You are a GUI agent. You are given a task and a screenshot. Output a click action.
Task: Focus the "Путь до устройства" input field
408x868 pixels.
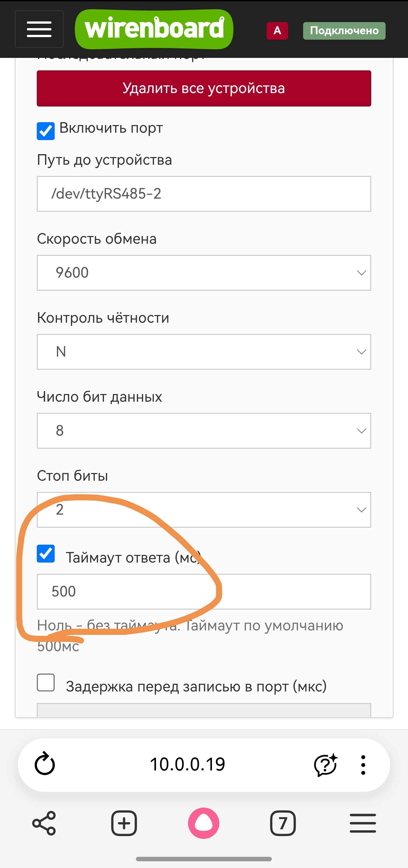[x=204, y=194]
